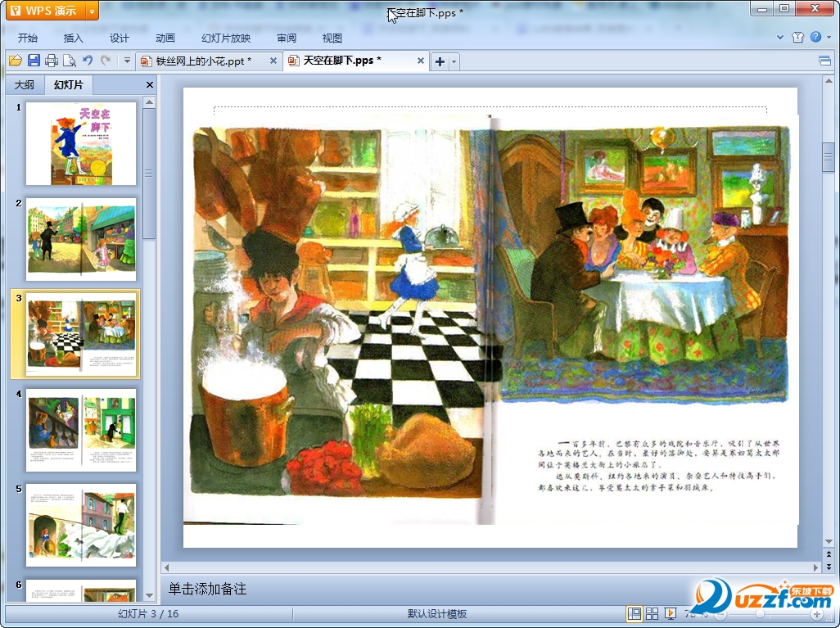Viewport: 840px width, 628px height.
Task: Click down arrow of thumbnail pane scrollbar
Action: point(150,595)
